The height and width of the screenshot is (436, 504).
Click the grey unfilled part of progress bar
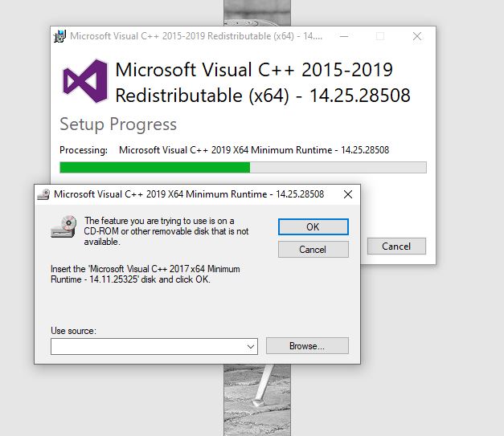[x=338, y=168]
